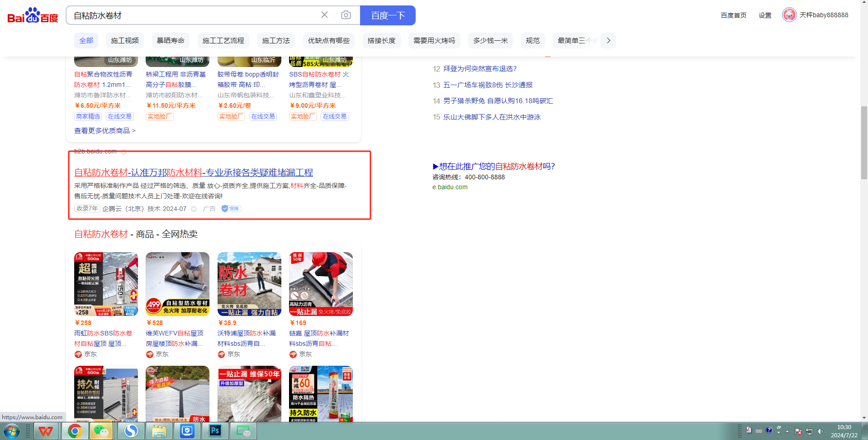
Task: Click the page vertical scrollbar thumb
Action: tap(864, 143)
